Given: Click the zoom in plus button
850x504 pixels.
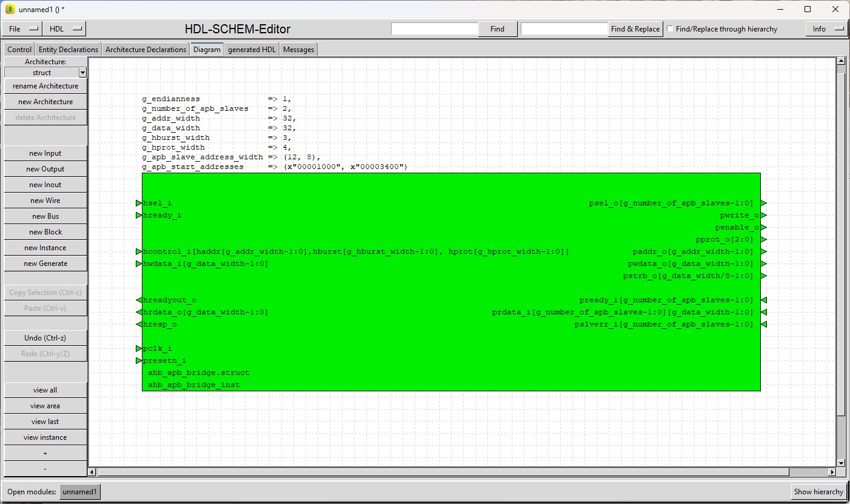Looking at the screenshot, I should [45, 453].
